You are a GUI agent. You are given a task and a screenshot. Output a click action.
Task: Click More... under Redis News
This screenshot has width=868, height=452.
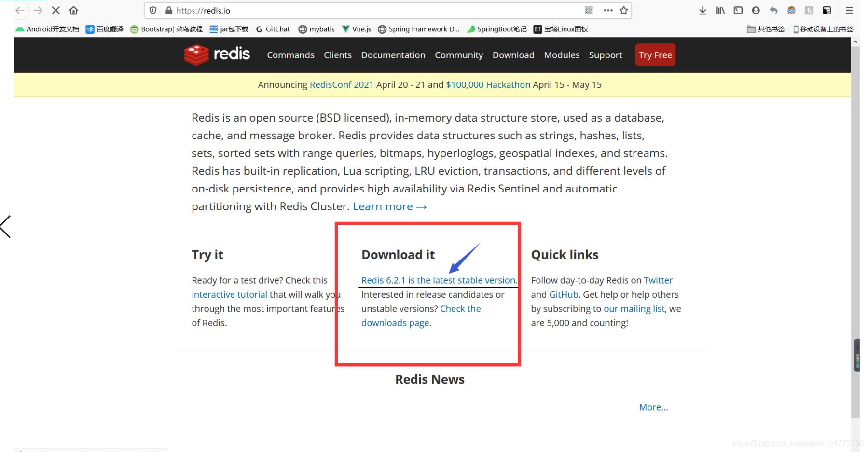(x=653, y=407)
